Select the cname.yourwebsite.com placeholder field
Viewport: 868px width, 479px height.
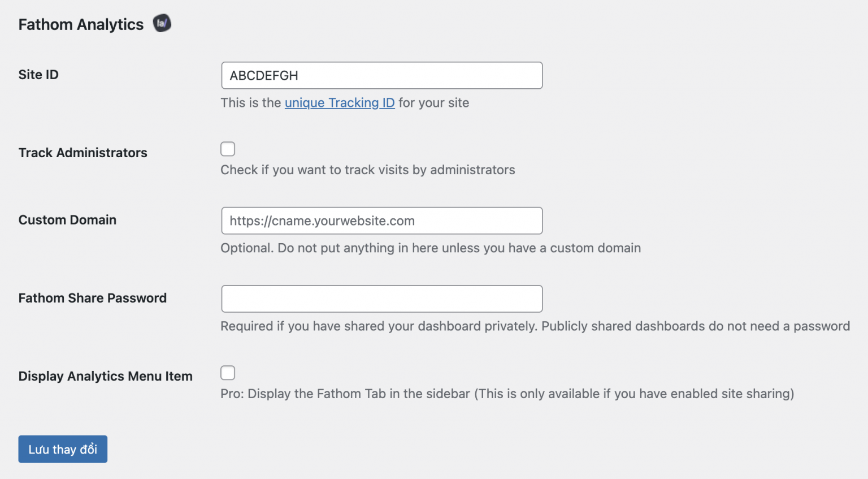[x=381, y=221]
